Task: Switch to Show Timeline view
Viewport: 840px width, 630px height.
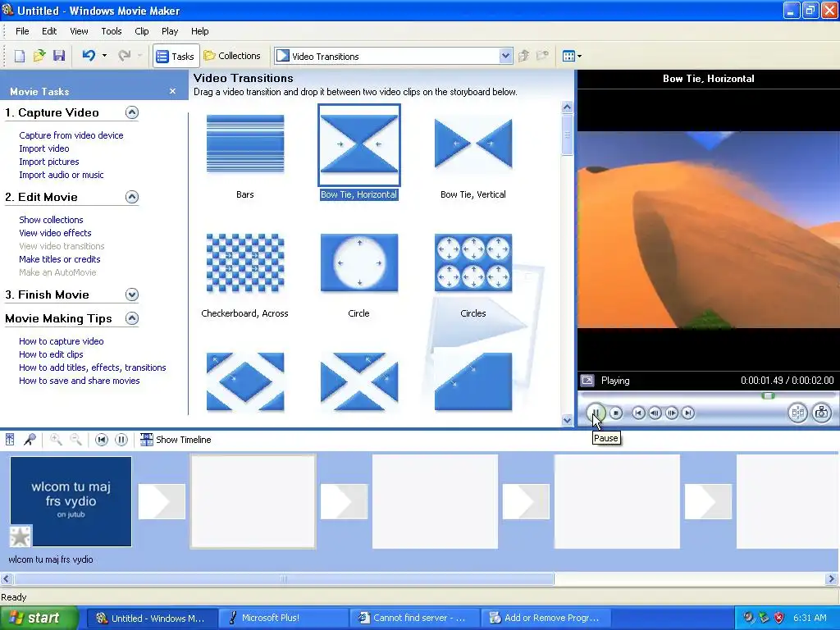Action: point(176,440)
